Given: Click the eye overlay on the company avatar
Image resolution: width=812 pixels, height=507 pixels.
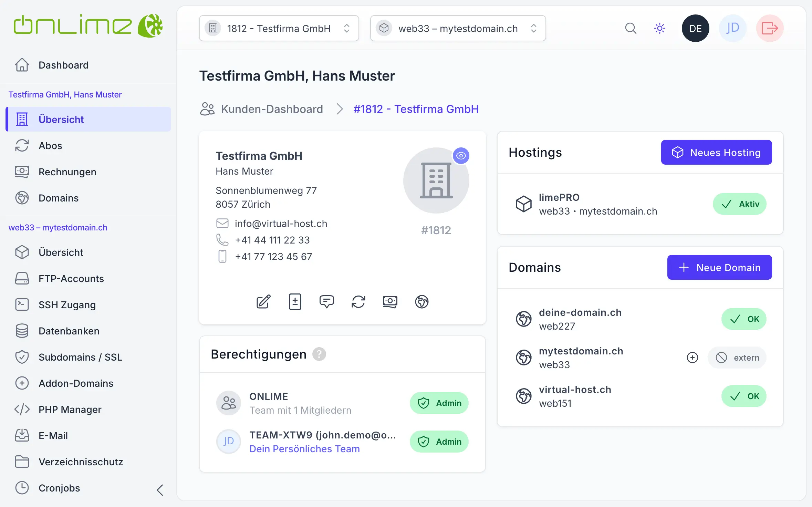Looking at the screenshot, I should click(461, 156).
